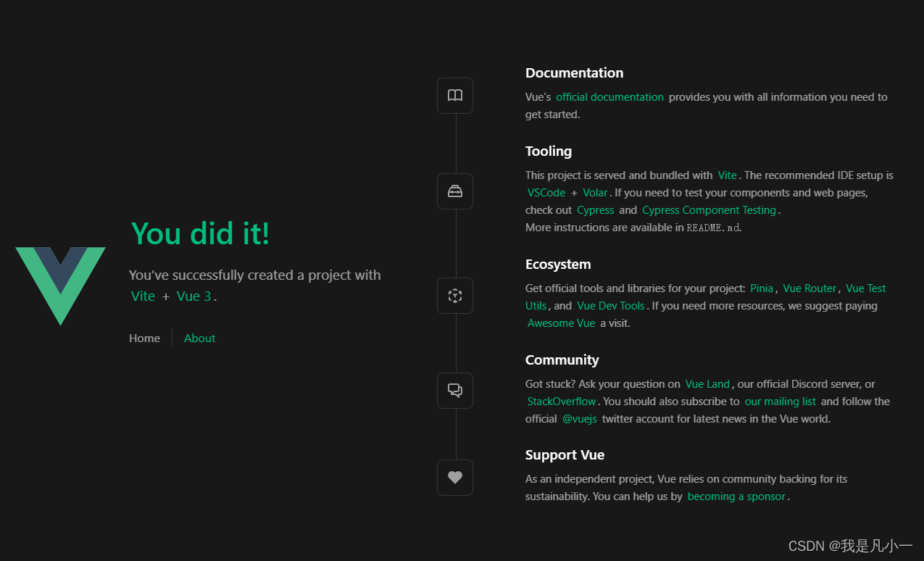Click the Volar link
Screen dimensions: 924x561
(x=595, y=192)
